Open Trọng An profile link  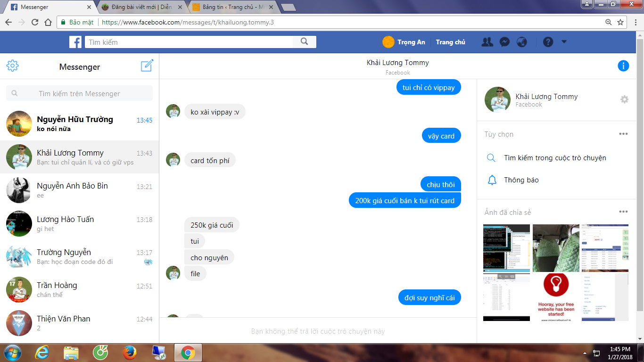(404, 42)
